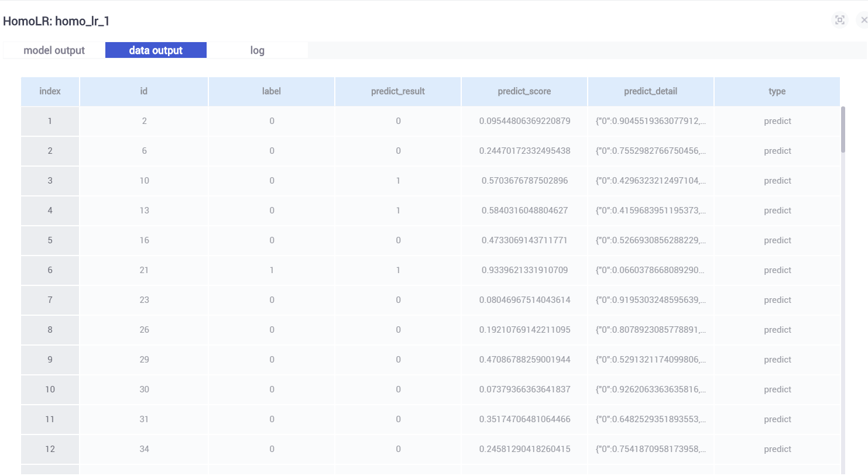Select predict_score value 0.9339621331910709

coord(524,270)
